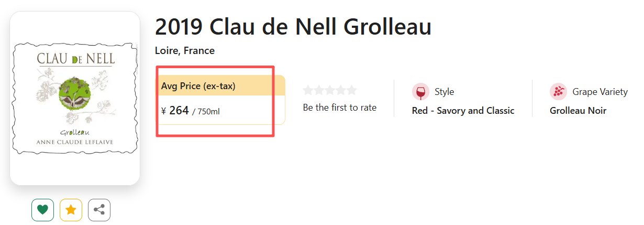Click the "Be the first to rate" text
The image size is (644, 225).
(x=339, y=108)
